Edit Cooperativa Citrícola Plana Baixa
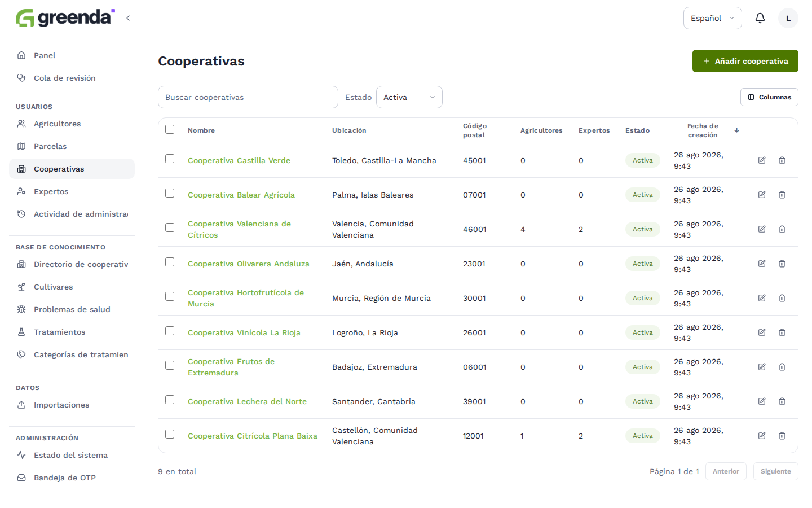 pyautogui.click(x=762, y=436)
